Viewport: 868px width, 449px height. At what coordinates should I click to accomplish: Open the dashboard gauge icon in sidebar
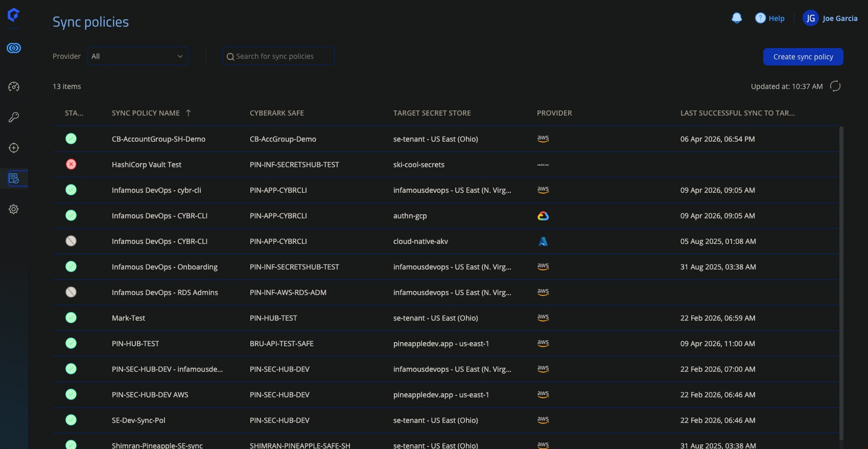14,86
